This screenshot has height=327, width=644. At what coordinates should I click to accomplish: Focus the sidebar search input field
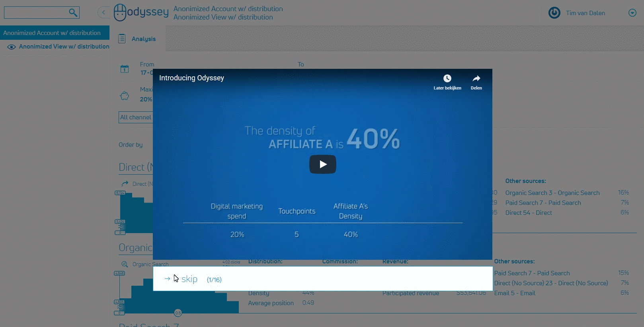pos(41,12)
